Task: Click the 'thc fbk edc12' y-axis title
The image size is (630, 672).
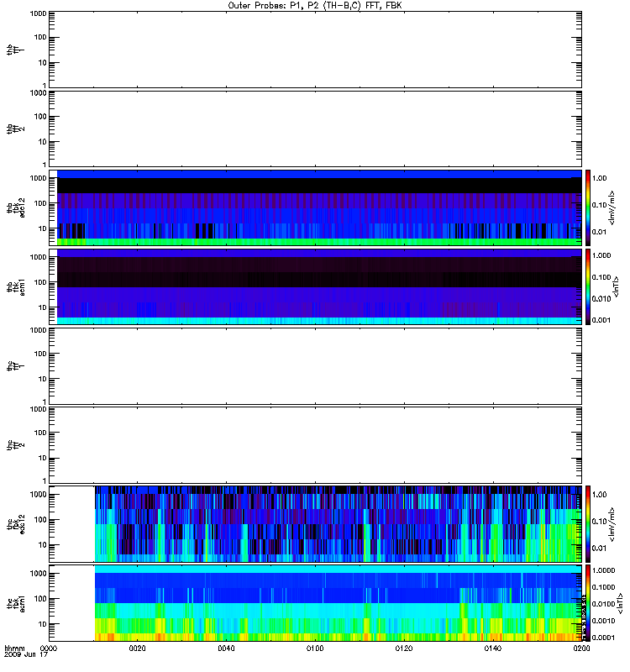Action: tap(15, 524)
